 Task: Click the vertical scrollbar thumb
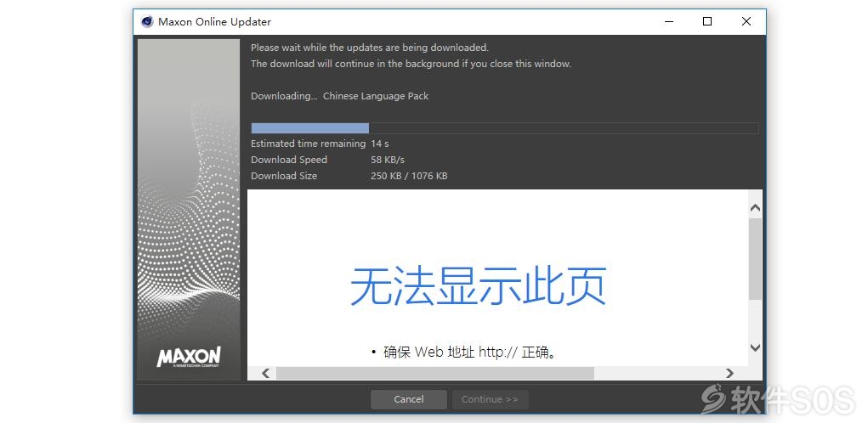point(755,259)
